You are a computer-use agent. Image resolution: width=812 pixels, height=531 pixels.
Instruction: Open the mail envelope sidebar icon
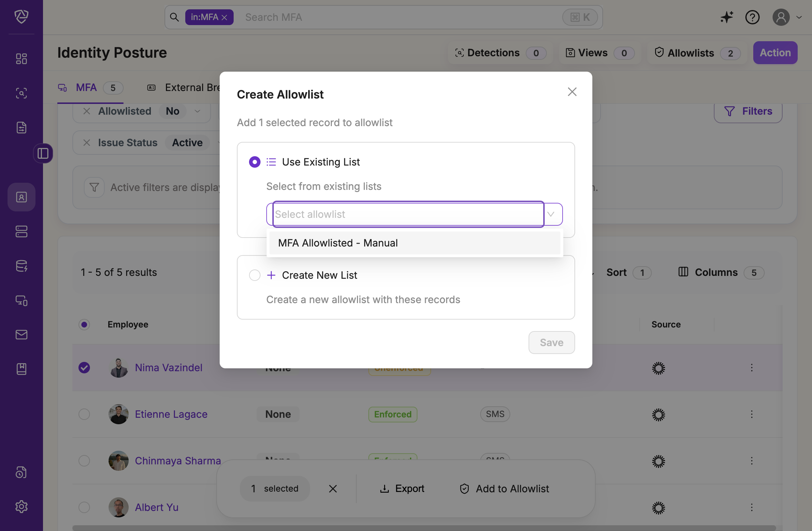22,335
